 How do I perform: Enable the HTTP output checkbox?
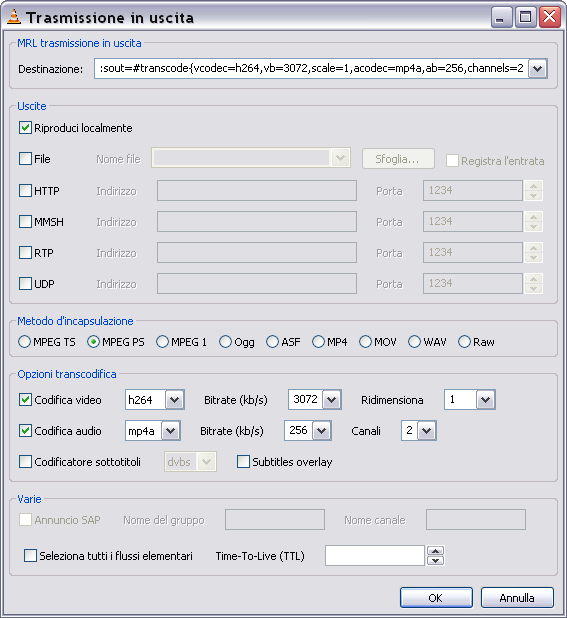coord(25,191)
